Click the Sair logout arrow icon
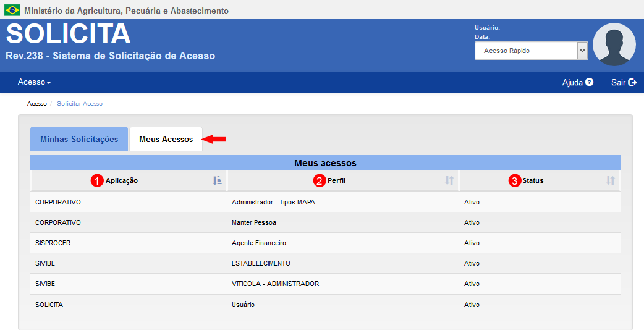644x336 pixels. click(x=632, y=82)
